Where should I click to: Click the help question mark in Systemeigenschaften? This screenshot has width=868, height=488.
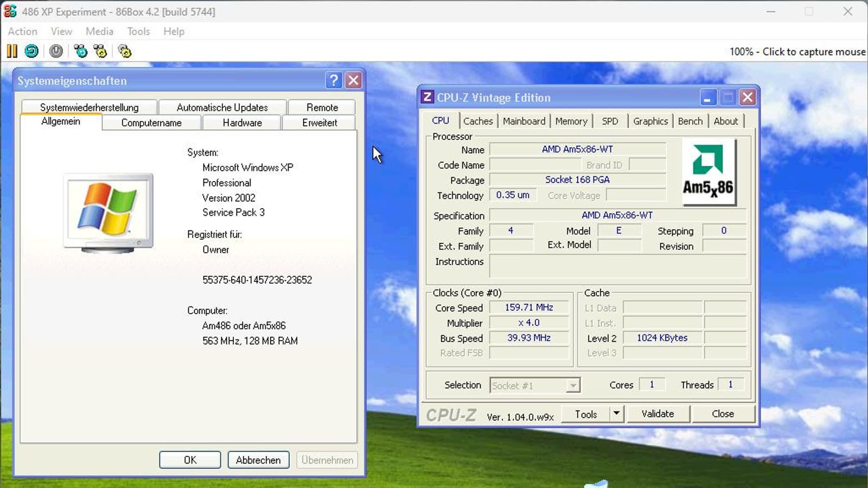click(x=334, y=81)
